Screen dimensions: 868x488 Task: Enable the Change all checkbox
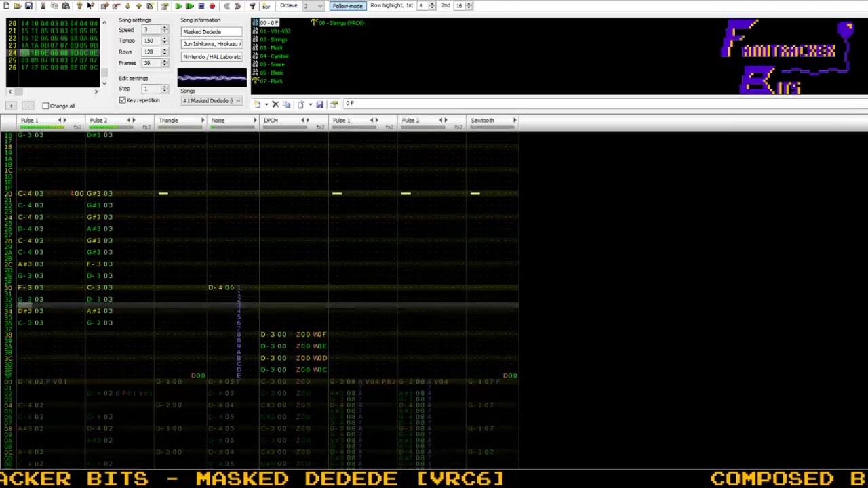click(45, 106)
